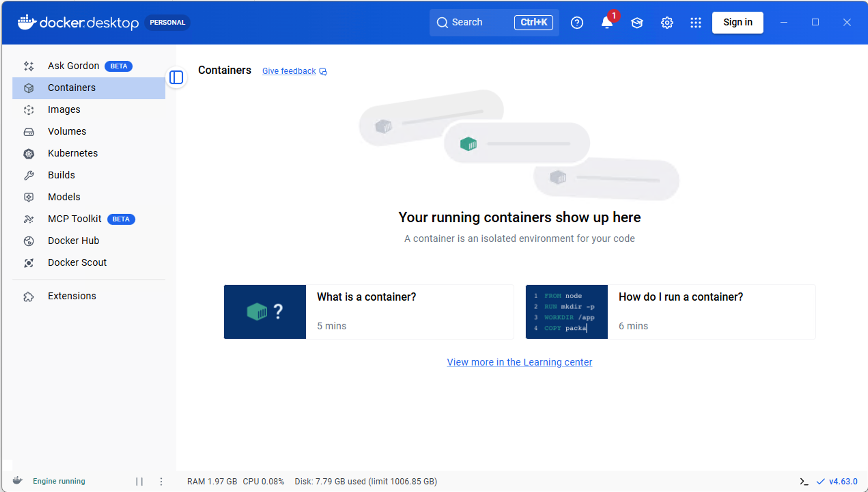
Task: Open the What is a container? card
Action: pyautogui.click(x=368, y=312)
